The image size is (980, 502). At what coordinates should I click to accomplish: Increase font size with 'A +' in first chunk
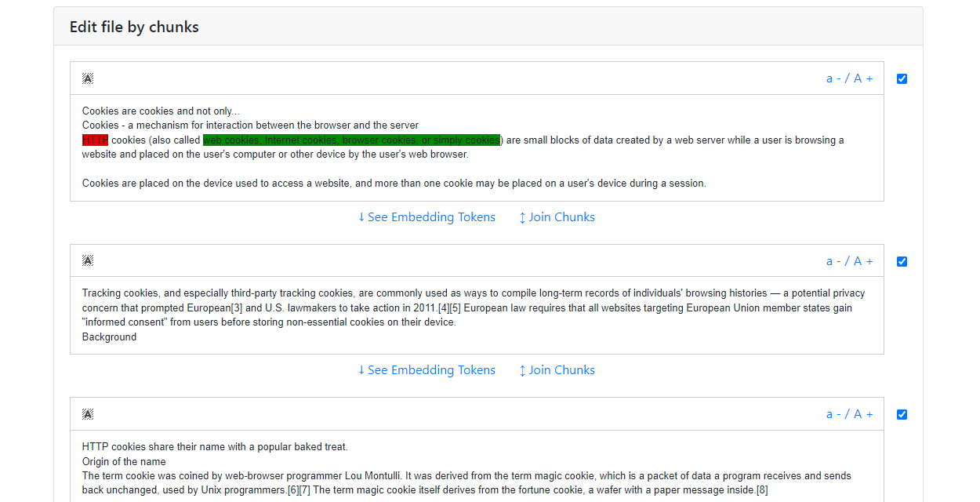863,78
